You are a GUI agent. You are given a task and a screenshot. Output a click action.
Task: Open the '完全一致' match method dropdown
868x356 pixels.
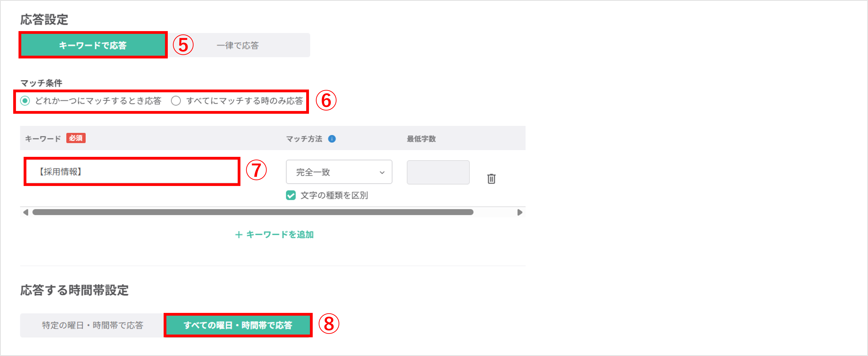339,172
